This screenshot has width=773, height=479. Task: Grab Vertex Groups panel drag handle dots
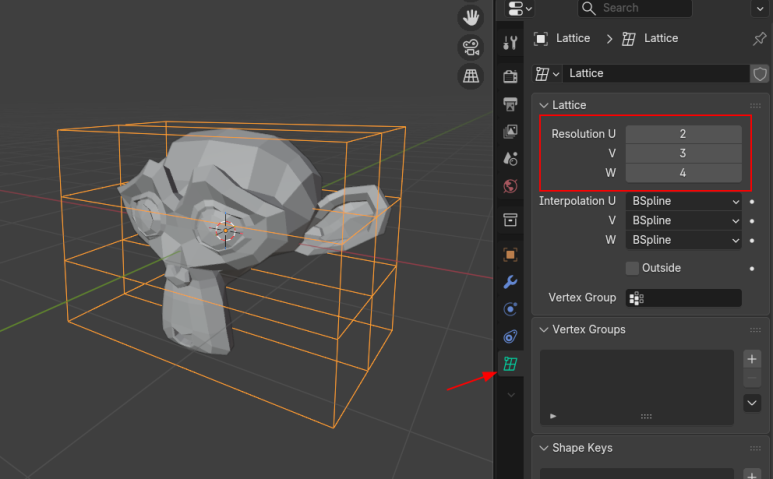click(x=755, y=330)
